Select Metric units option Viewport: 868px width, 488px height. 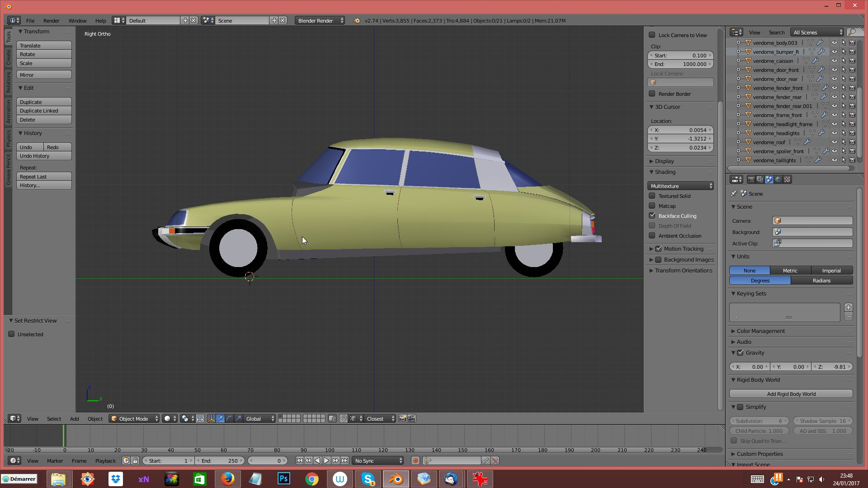pos(790,270)
